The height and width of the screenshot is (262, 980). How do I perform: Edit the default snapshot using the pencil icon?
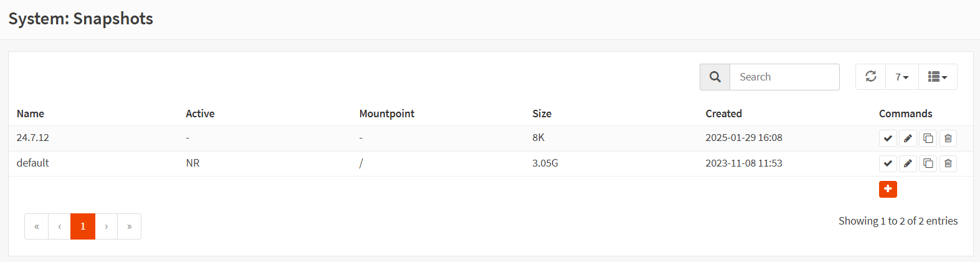908,163
